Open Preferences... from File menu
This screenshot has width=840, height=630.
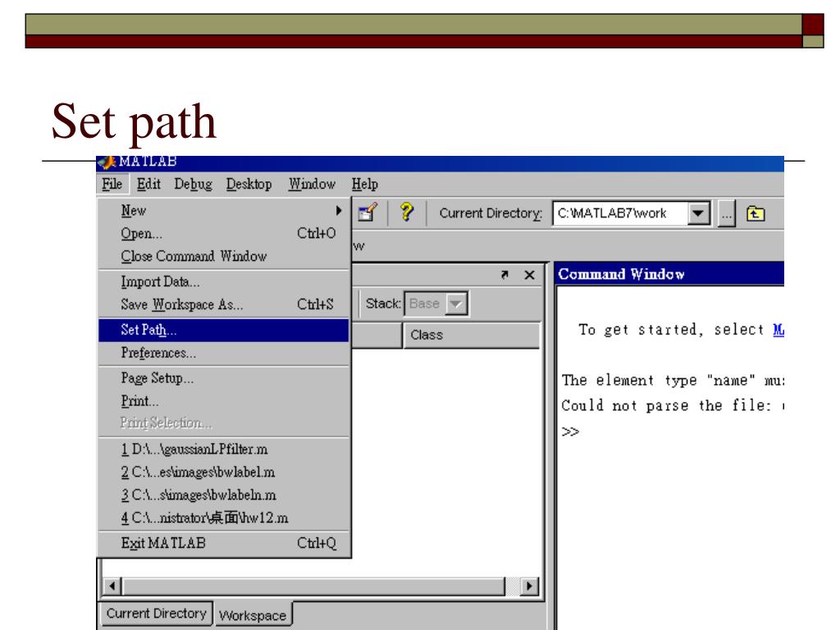click(225, 353)
